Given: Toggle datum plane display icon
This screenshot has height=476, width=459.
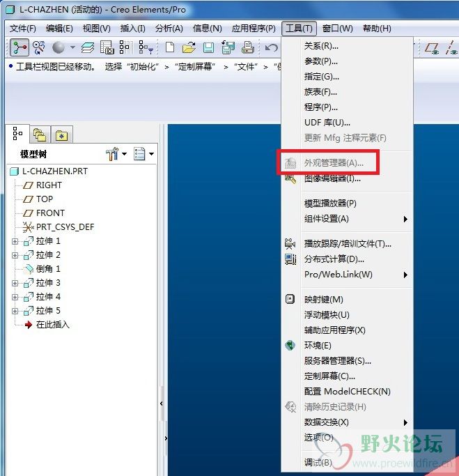Looking at the screenshot, I should [432, 48].
